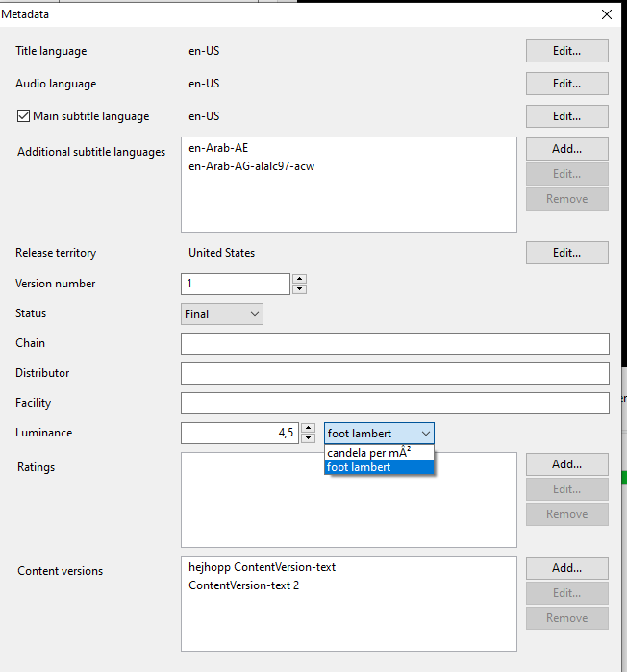Image resolution: width=627 pixels, height=672 pixels.
Task: Uncheck Main subtitle language checkbox
Action: (24, 116)
